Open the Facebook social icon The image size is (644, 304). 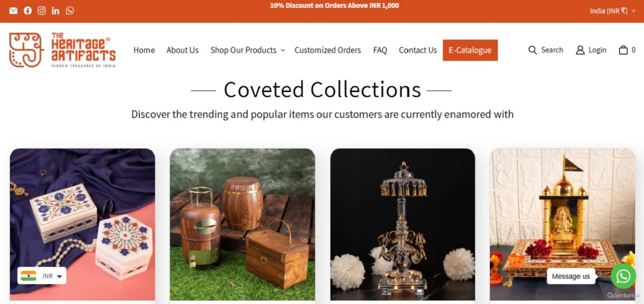tap(27, 10)
